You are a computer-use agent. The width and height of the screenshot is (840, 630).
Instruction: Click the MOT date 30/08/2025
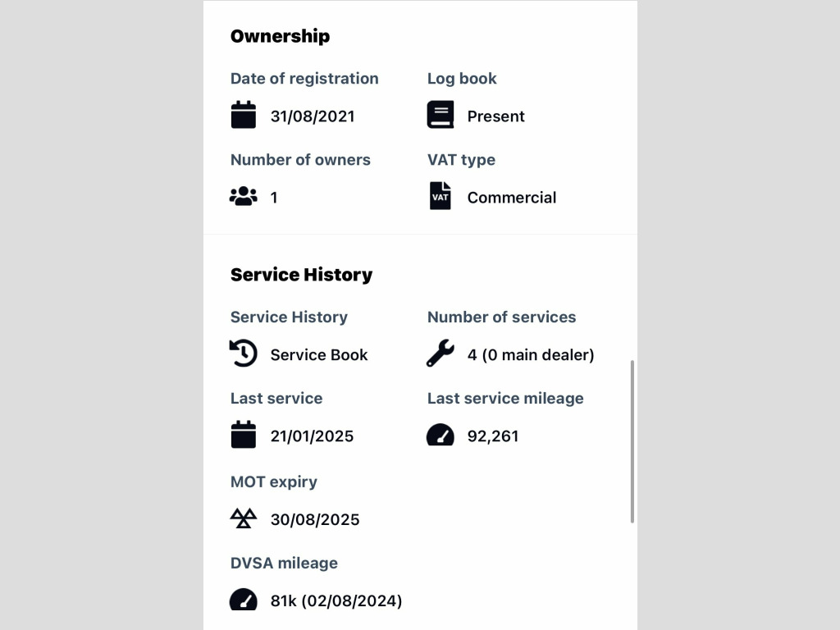[315, 519]
